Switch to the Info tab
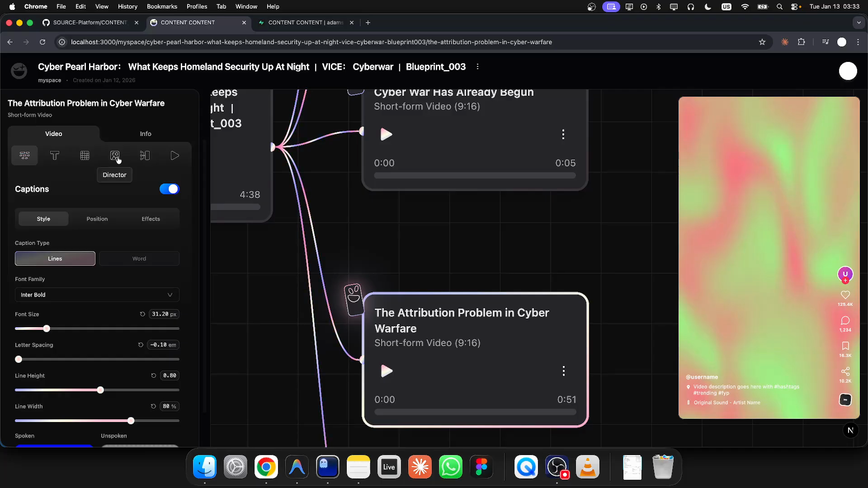 [x=146, y=134]
